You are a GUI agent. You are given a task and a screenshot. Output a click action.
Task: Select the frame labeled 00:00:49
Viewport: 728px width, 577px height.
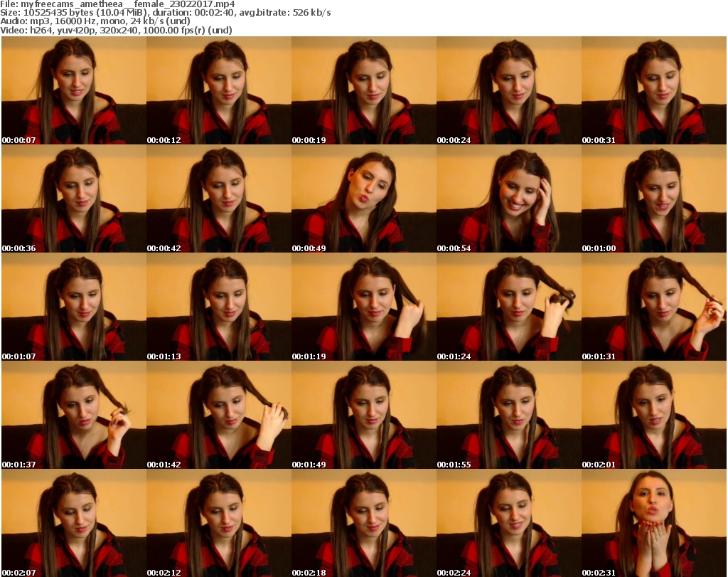tap(364, 198)
